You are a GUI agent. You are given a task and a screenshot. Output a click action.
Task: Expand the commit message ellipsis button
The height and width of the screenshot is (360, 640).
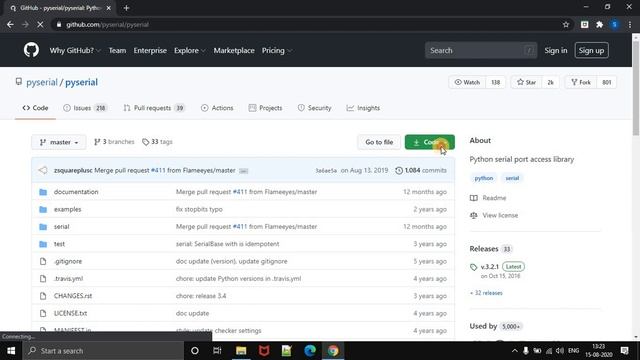243,171
